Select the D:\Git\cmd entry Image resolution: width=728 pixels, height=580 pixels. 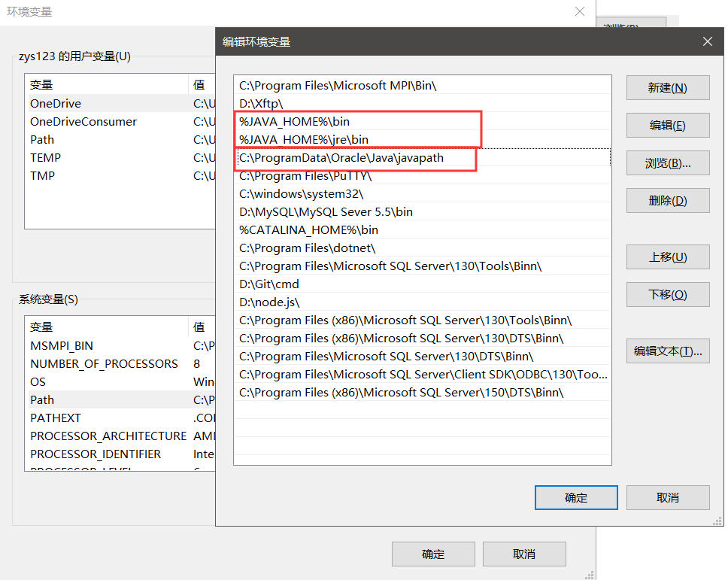pos(423,284)
